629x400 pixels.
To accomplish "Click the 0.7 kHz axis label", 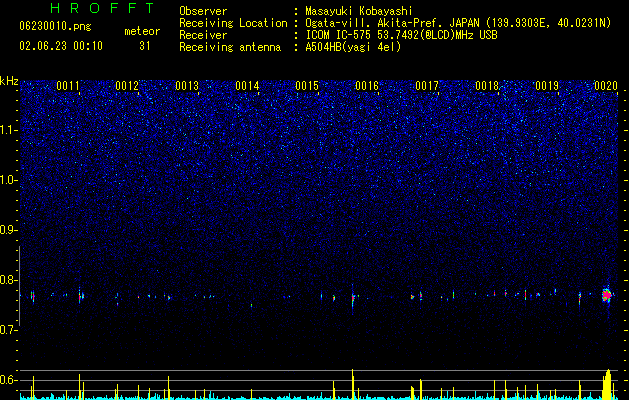I will point(9,330).
